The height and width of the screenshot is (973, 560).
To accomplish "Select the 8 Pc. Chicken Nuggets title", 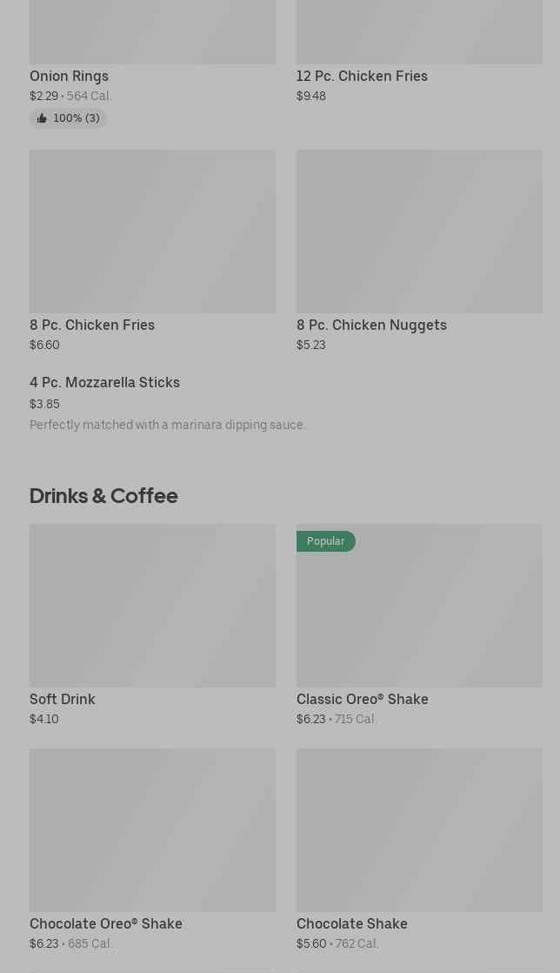I will pos(371,325).
